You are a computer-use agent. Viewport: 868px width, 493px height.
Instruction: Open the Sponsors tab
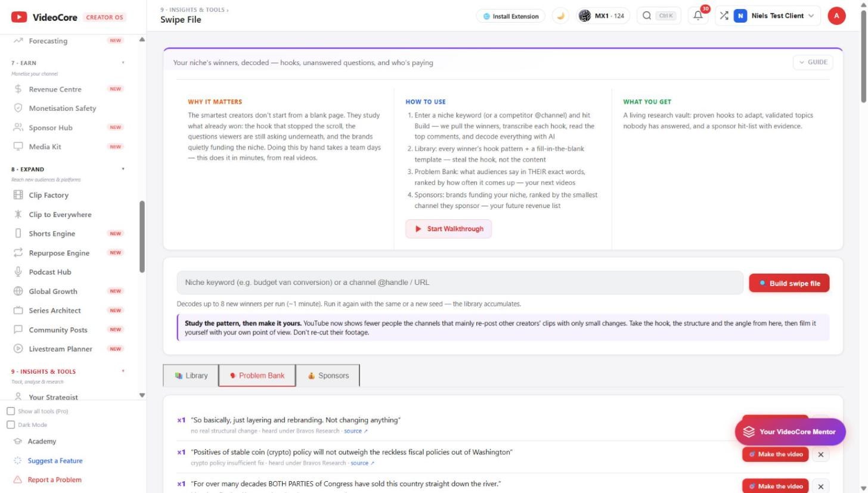(x=328, y=376)
